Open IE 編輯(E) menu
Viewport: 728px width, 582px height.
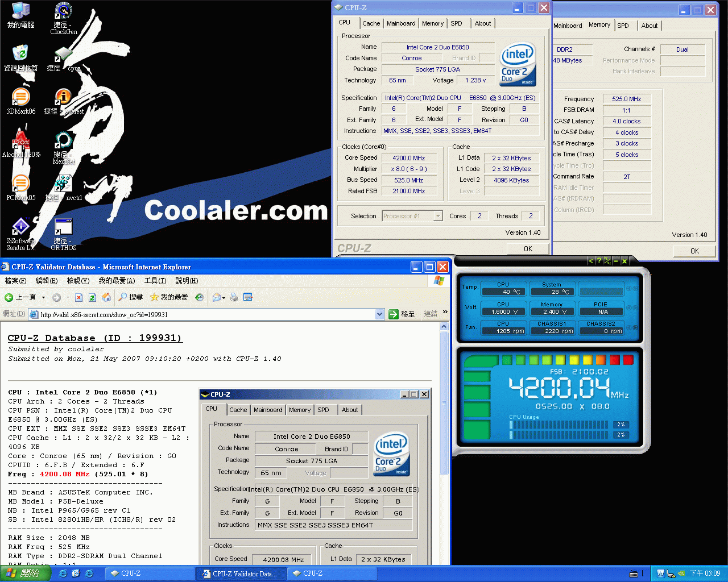coord(47,281)
